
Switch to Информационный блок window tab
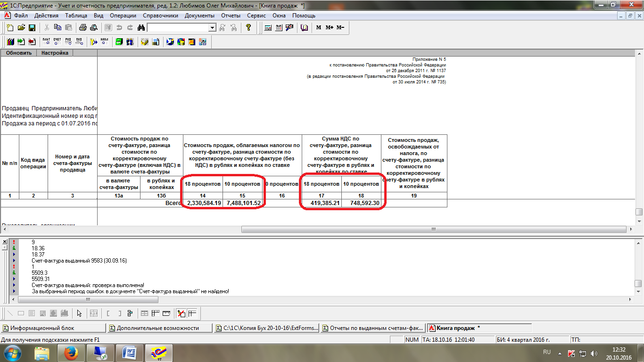tap(53, 328)
